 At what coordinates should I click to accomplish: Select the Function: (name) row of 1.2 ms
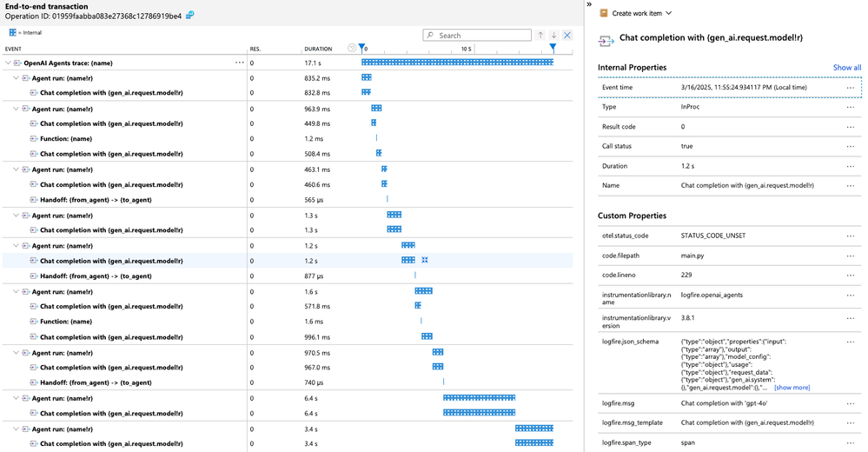pyautogui.click(x=288, y=138)
